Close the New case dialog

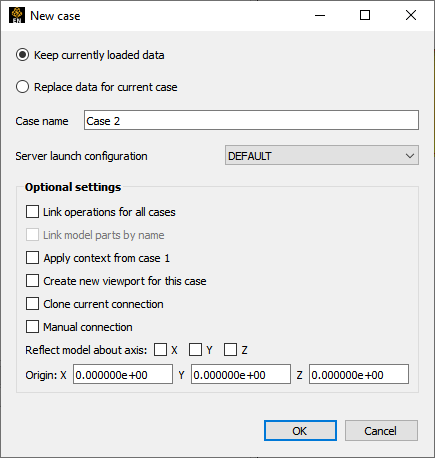tap(411, 15)
